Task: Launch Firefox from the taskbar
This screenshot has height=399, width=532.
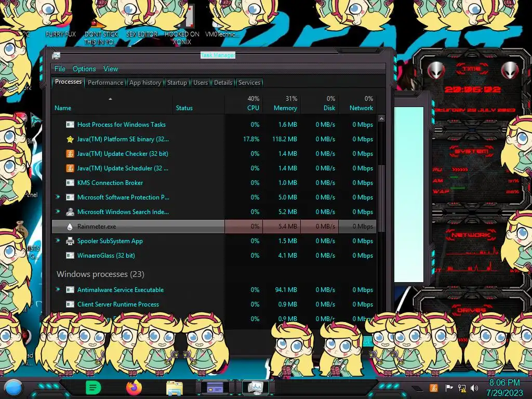Action: pyautogui.click(x=134, y=388)
